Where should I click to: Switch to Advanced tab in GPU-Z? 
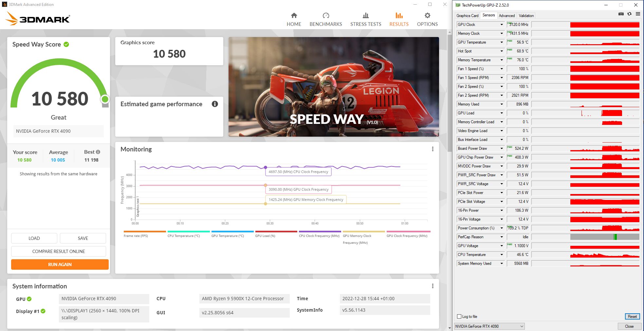click(506, 15)
